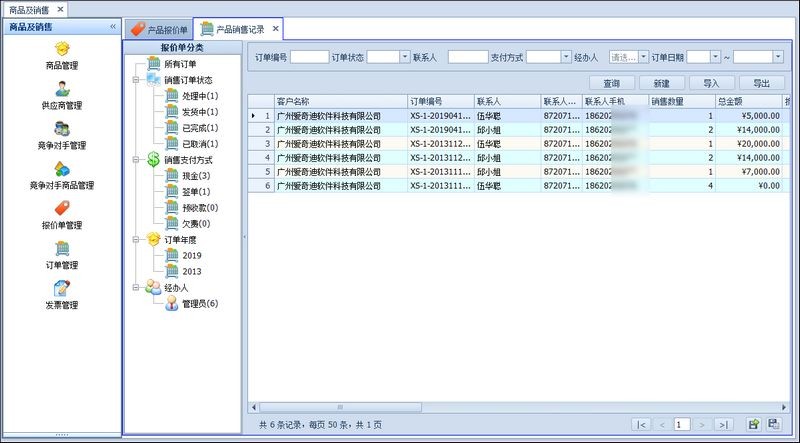The image size is (800, 443).
Task: Switch to 产品报价单 tab
Action: coord(159,30)
